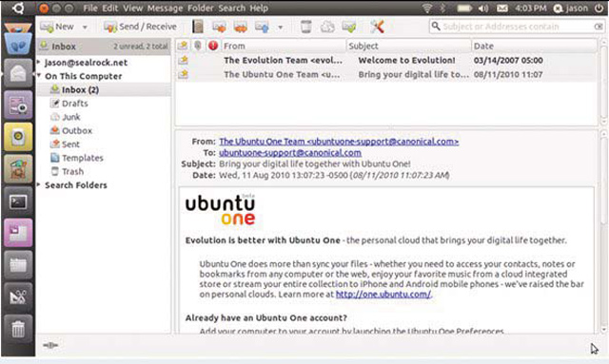This screenshot has width=609, height=364.
Task: Sort messages by the Date column
Action: click(x=534, y=46)
